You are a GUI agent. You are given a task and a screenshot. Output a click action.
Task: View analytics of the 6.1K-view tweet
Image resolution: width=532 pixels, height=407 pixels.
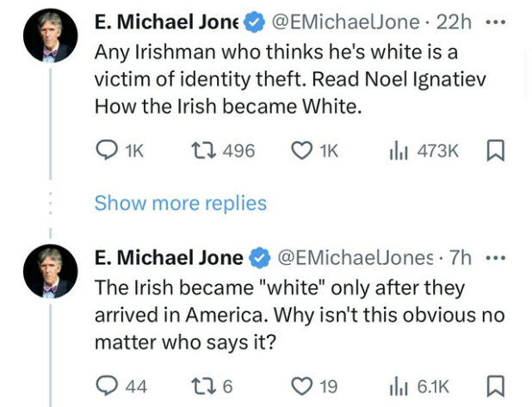coord(398,387)
